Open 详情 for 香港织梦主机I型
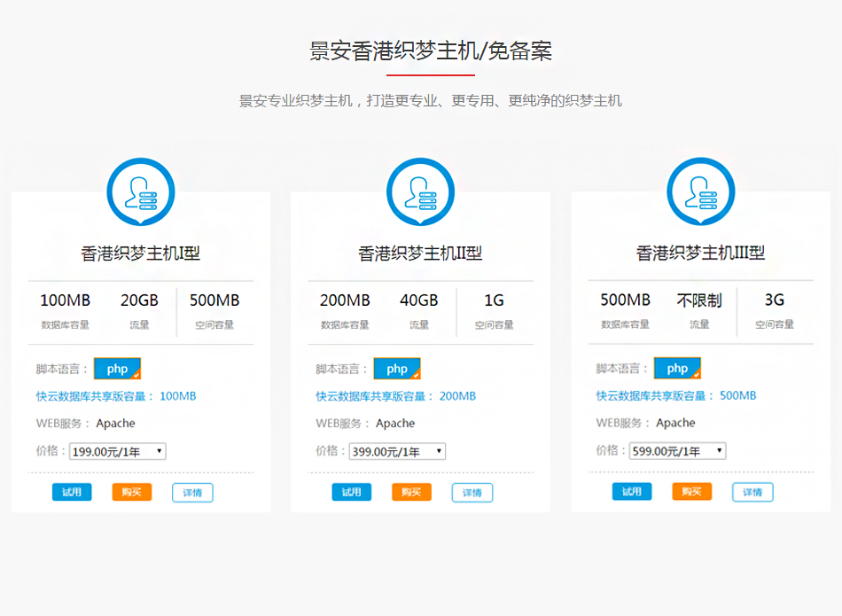Viewport: 842px width, 616px height. coord(192,493)
